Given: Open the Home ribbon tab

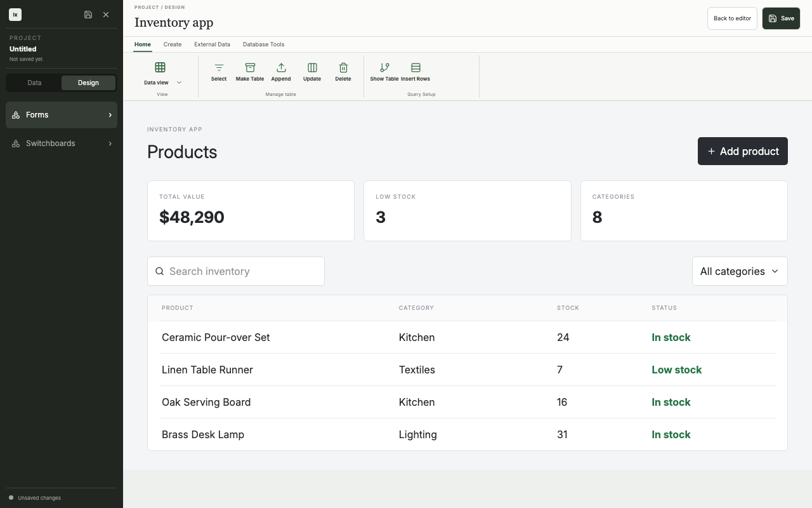Looking at the screenshot, I should [x=143, y=44].
